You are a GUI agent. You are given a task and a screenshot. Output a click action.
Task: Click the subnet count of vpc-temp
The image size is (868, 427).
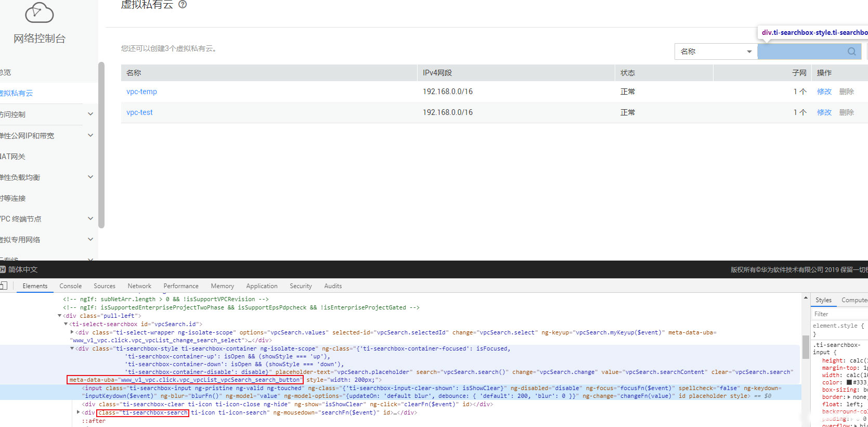pyautogui.click(x=800, y=92)
